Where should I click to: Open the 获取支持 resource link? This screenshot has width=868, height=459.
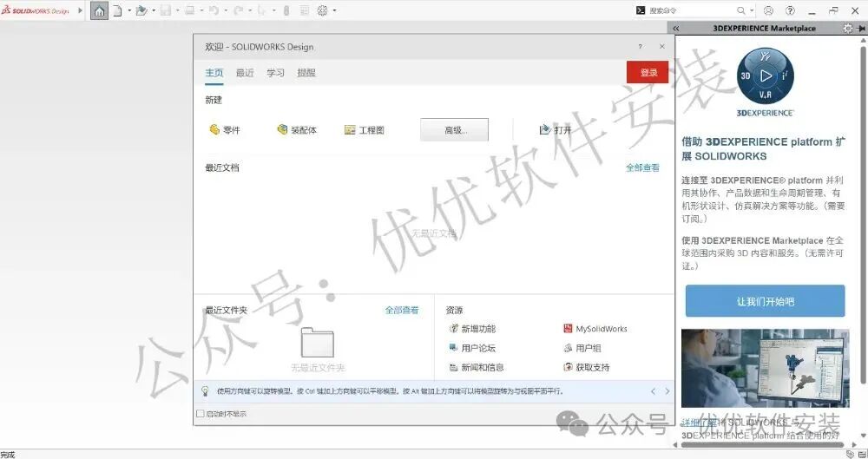tap(587, 367)
